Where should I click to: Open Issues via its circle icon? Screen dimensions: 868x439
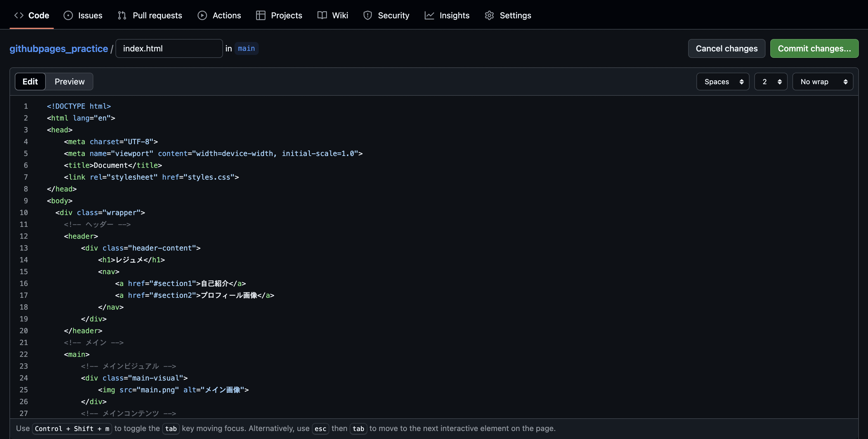[68, 15]
